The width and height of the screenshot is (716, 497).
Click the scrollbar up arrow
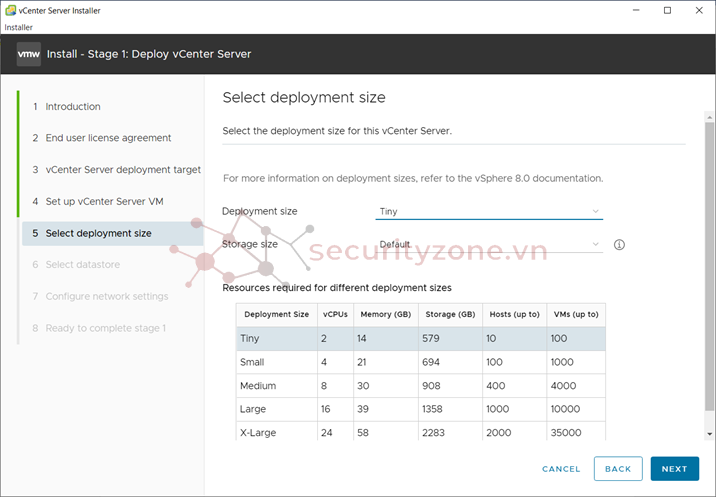coord(709,117)
